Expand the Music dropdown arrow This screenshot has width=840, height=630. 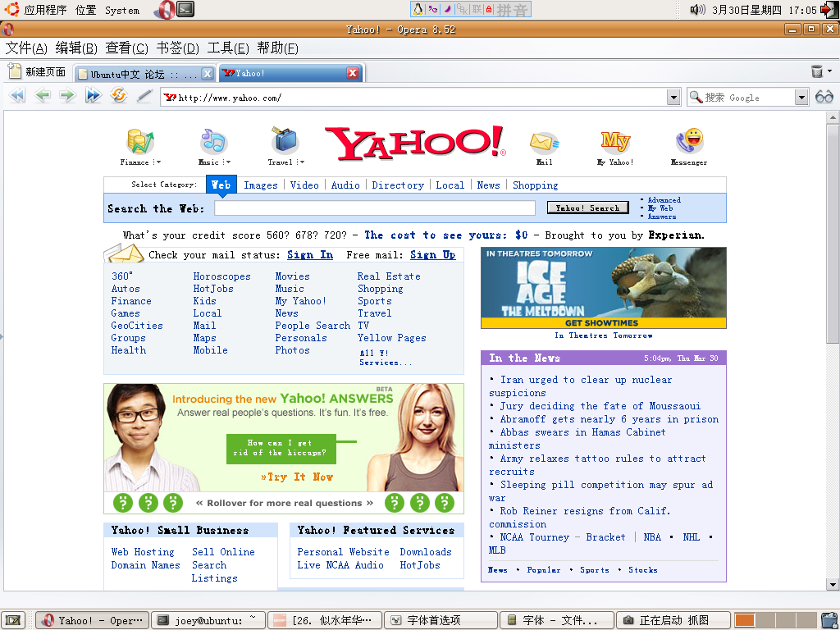point(228,162)
